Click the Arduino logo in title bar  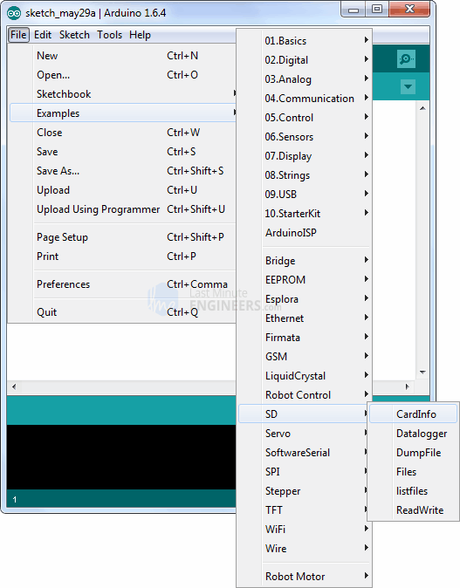click(x=14, y=13)
